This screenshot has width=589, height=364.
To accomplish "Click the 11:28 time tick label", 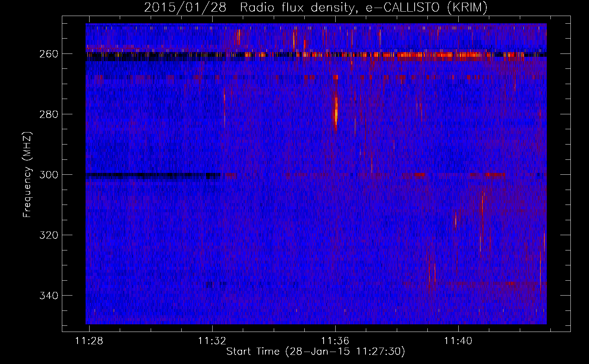I will pos(89,341).
